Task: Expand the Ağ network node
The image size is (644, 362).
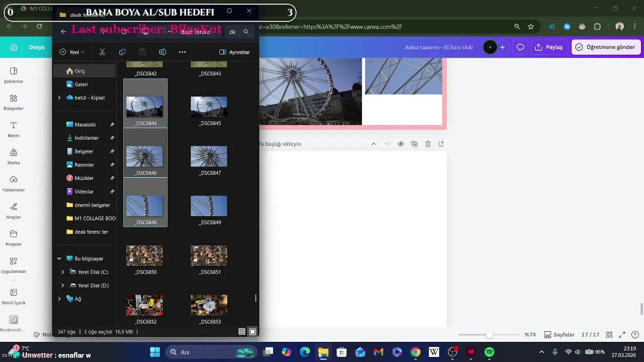Action: click(x=59, y=299)
